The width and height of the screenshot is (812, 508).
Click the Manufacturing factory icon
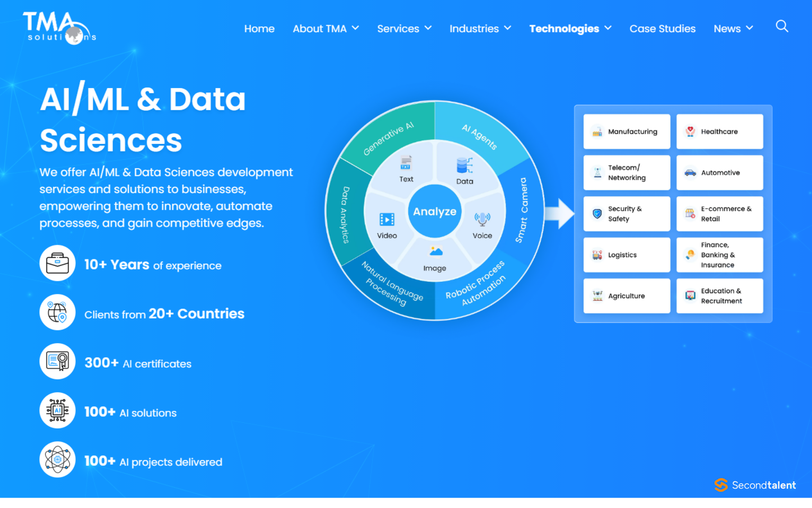point(597,132)
